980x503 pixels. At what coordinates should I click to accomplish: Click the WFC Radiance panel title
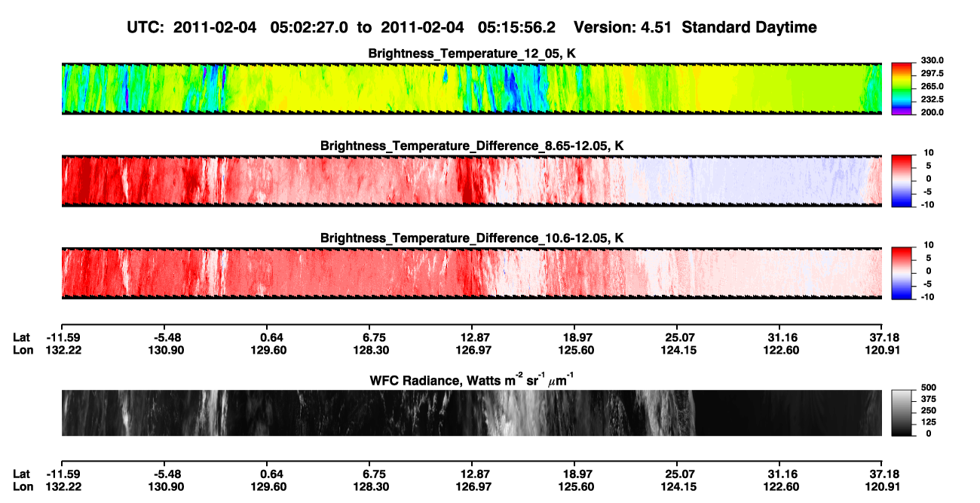472,379
